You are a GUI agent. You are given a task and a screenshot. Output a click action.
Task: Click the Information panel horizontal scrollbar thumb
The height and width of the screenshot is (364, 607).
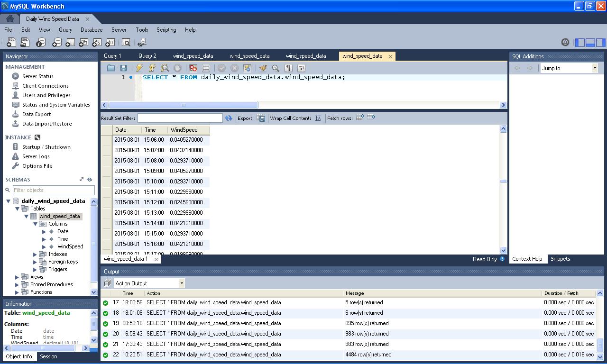(43, 348)
